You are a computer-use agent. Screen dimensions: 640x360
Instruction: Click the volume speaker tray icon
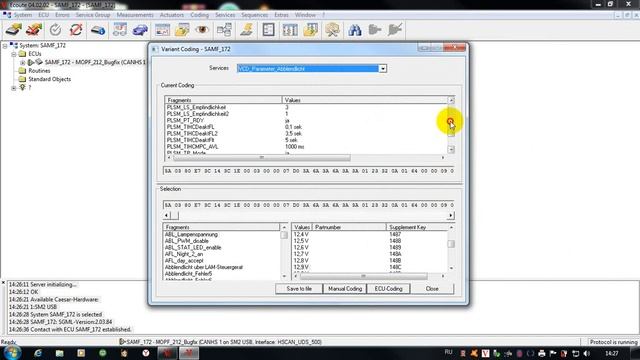coord(587,353)
